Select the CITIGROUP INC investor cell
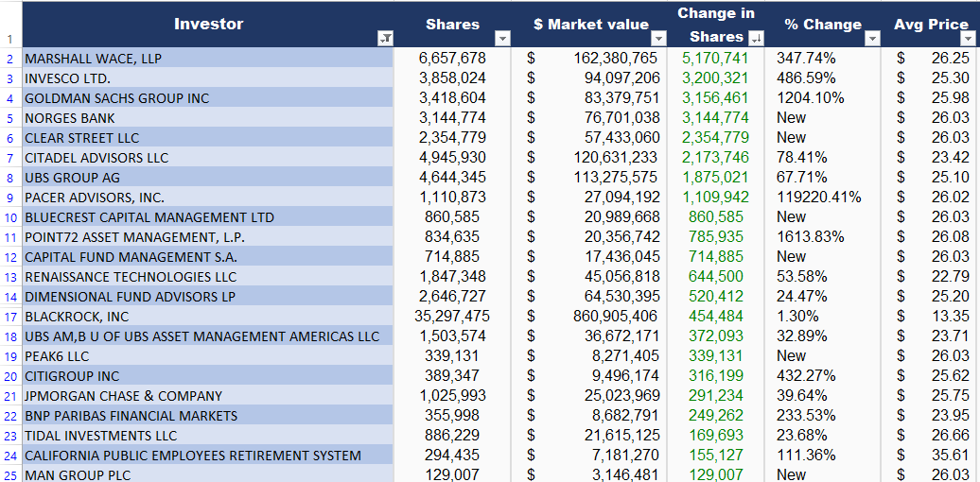980x482 pixels. (x=208, y=376)
